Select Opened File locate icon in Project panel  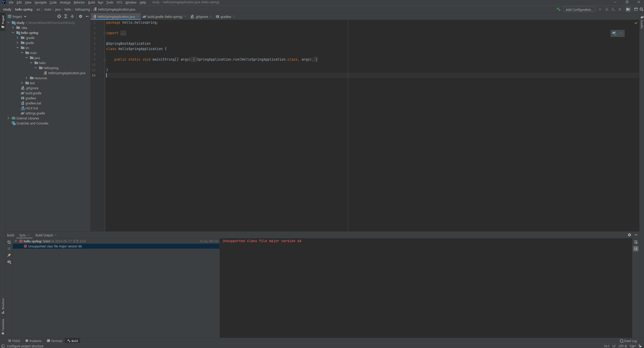(x=59, y=16)
